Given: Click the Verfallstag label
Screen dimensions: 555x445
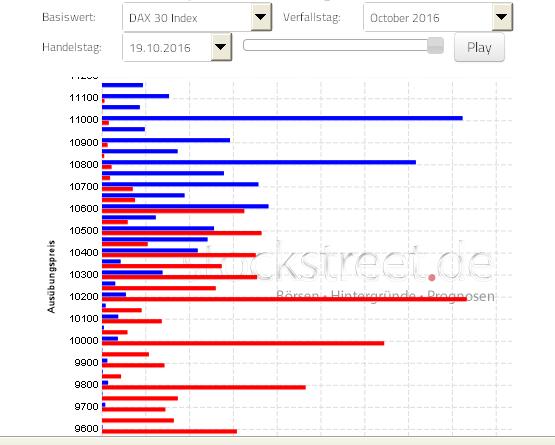Looking at the screenshot, I should click(x=312, y=17).
